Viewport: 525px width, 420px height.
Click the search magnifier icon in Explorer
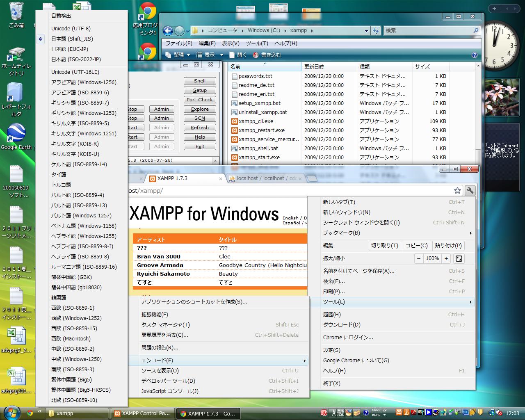click(x=476, y=30)
